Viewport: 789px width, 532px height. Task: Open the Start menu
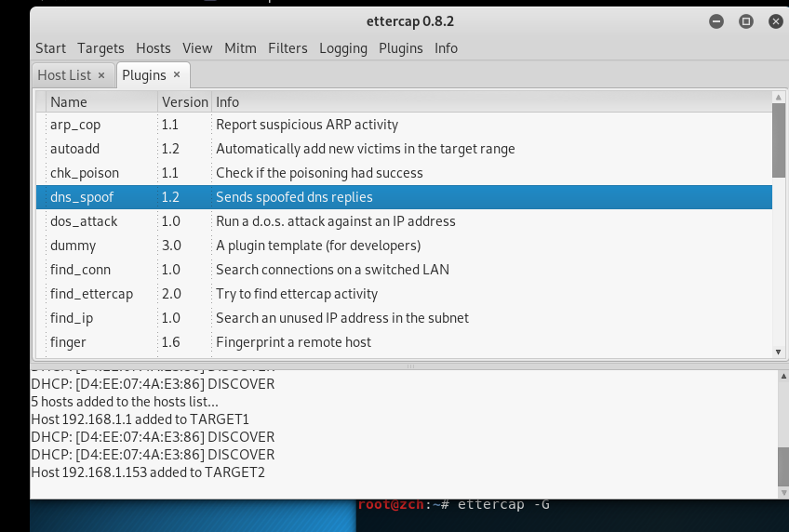coord(50,48)
